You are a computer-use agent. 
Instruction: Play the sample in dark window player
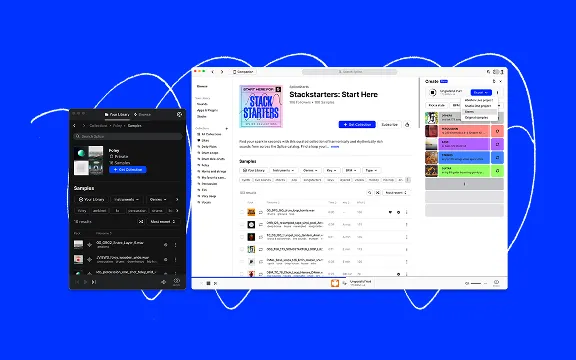pyautogui.click(x=85, y=282)
